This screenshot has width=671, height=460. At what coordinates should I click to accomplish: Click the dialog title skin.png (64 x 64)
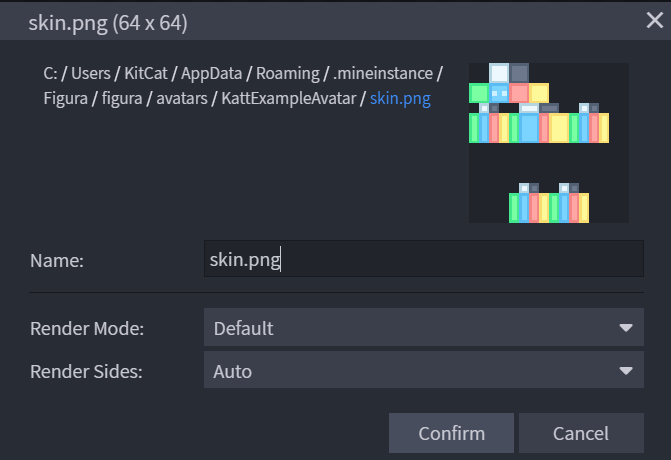[107, 20]
